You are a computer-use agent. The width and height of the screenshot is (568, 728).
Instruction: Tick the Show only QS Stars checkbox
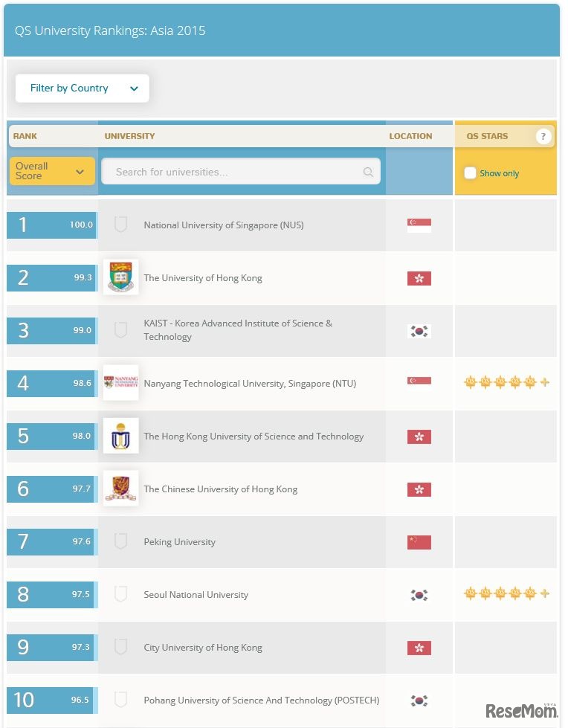[470, 173]
